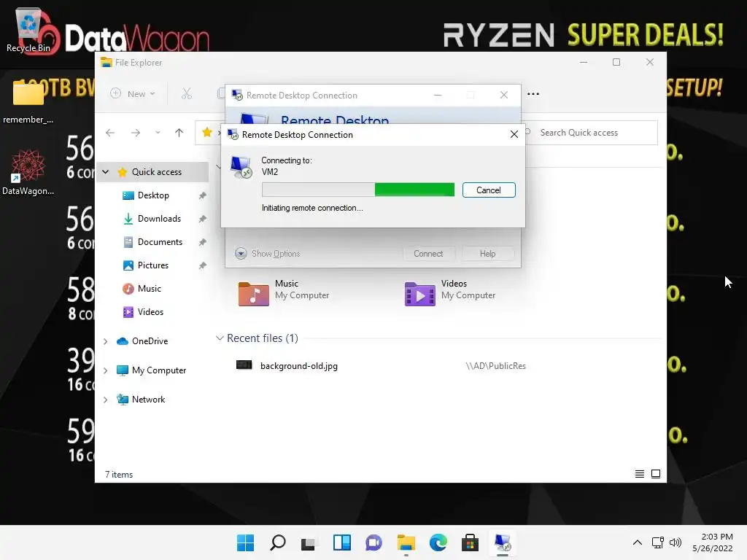Open the Music folder tile
This screenshot has height=560, width=747.
click(x=284, y=292)
